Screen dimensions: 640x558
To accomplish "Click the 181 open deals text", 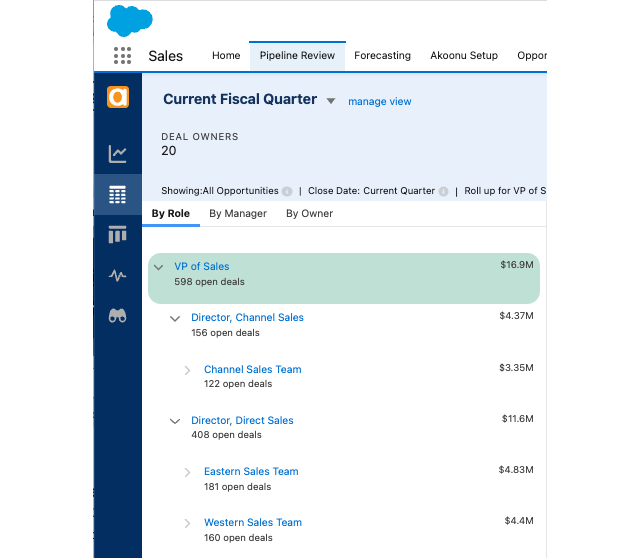I will click(238, 487).
